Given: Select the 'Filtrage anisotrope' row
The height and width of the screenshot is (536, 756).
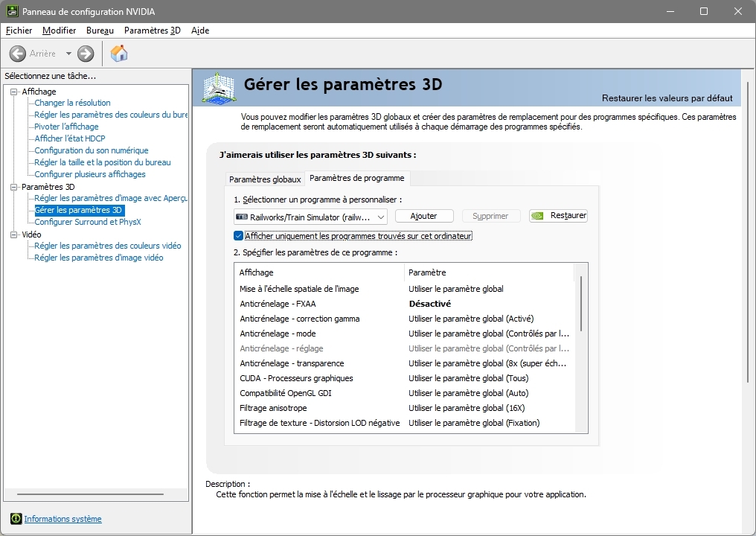Looking at the screenshot, I should (x=405, y=408).
